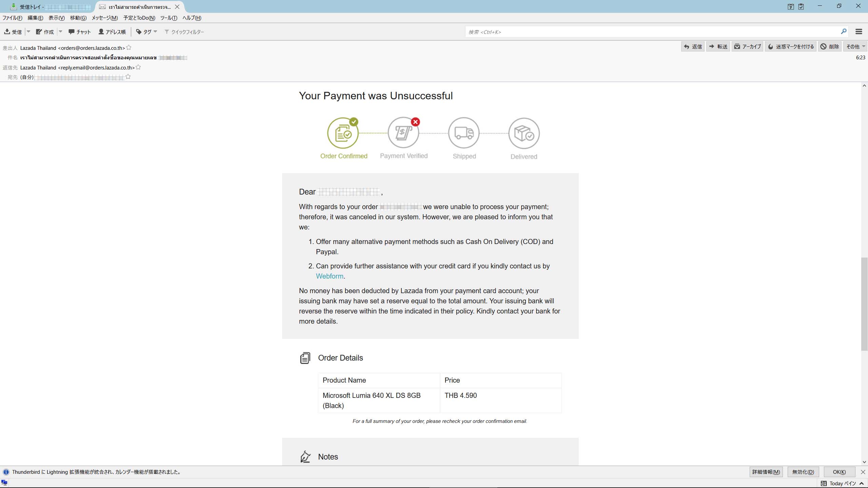Dismiss the Lightning notification bar
This screenshot has width=868, height=488.
point(863,472)
